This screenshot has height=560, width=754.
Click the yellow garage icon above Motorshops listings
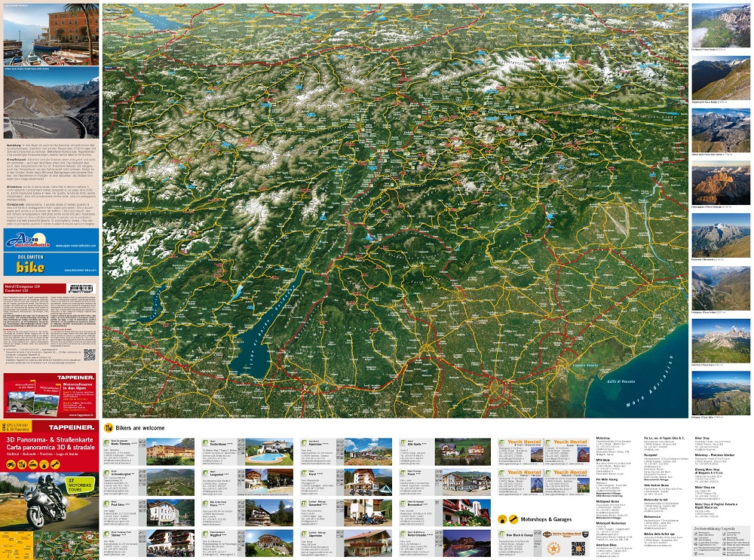[x=501, y=519]
